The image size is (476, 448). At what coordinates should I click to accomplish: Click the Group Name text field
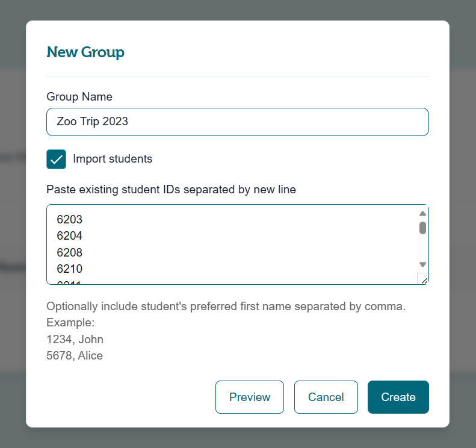(x=237, y=122)
